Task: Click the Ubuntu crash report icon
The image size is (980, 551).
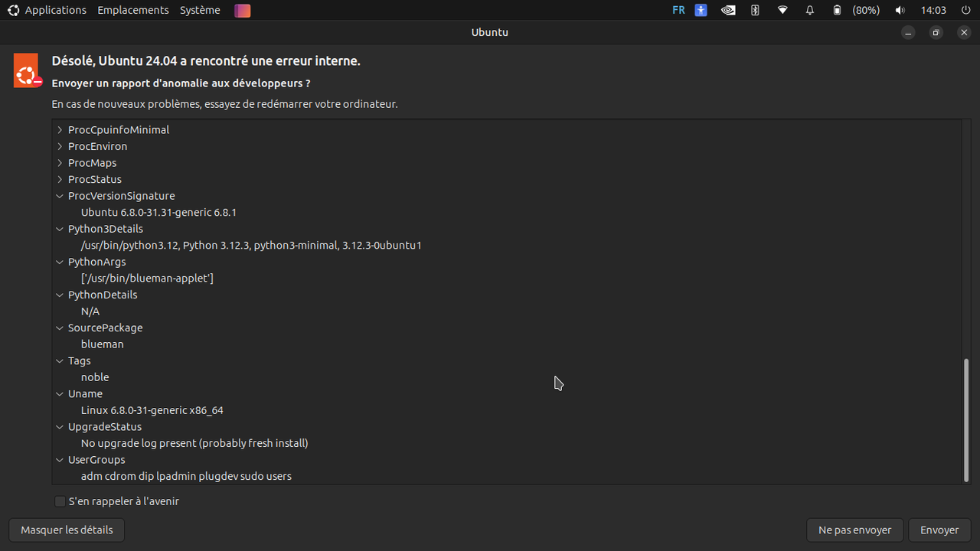Action: click(28, 70)
